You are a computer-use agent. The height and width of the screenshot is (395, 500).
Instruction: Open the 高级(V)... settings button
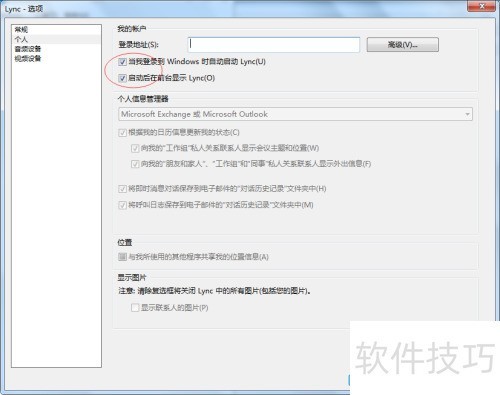coord(403,45)
